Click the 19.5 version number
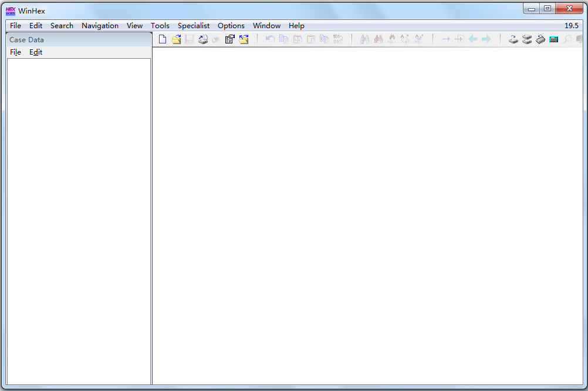The height and width of the screenshot is (391, 588). pyautogui.click(x=572, y=25)
